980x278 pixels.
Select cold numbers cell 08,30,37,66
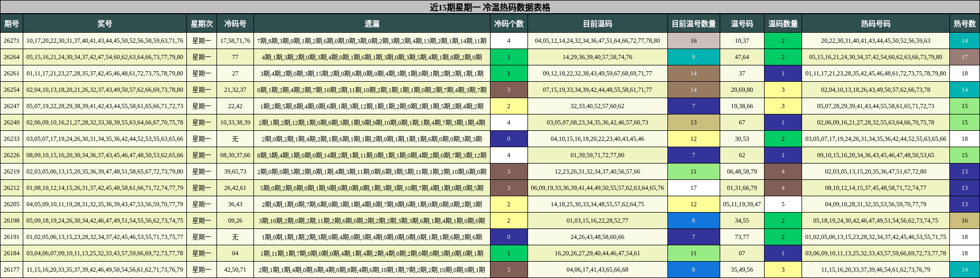click(235, 155)
